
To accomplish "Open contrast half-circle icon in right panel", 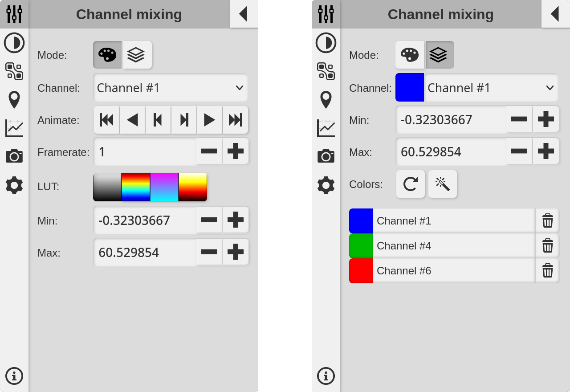I will (x=326, y=43).
